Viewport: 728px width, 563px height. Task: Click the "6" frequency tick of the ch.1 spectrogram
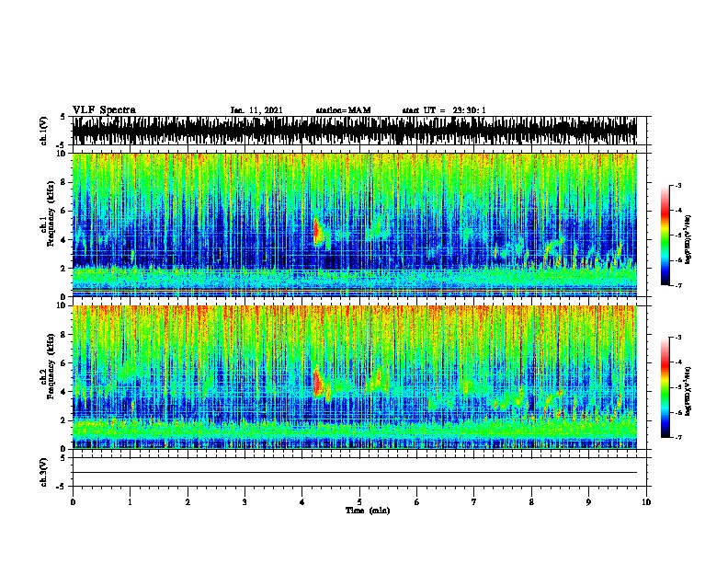[64, 212]
